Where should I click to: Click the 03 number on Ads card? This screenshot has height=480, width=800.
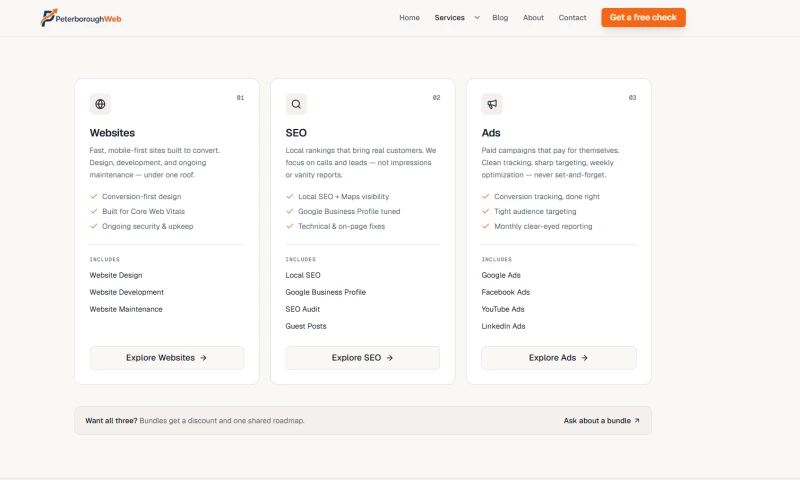point(632,97)
